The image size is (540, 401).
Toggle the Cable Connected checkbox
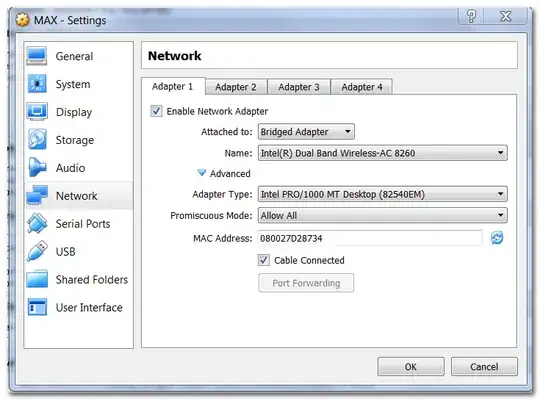(264, 260)
